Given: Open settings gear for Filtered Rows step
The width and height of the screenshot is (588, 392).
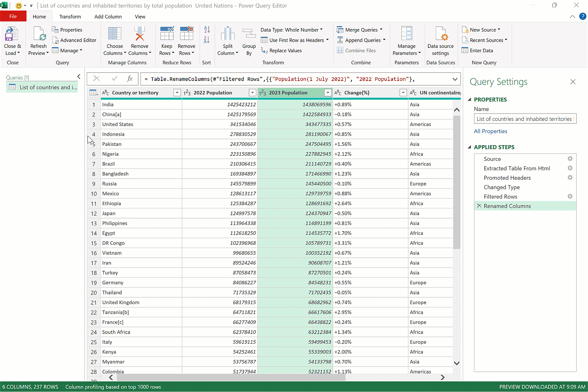Looking at the screenshot, I should (570, 196).
